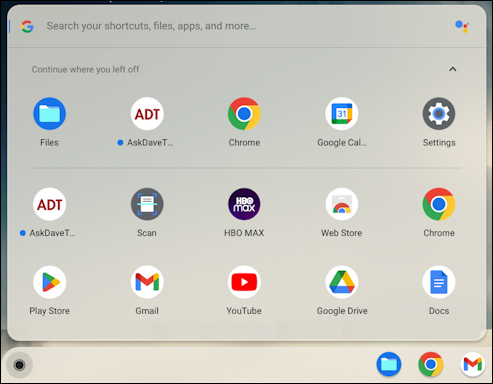Collapse the Continue where you left off section
Image resolution: width=493 pixels, height=384 pixels.
coord(453,69)
